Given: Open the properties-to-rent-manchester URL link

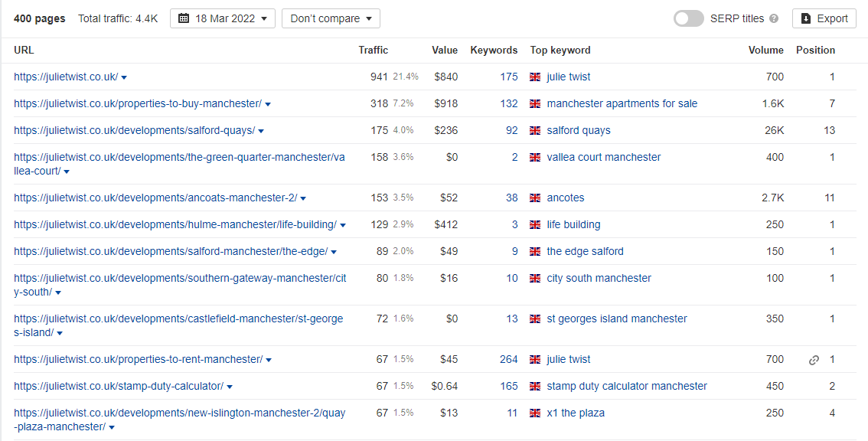Looking at the screenshot, I should point(139,360).
